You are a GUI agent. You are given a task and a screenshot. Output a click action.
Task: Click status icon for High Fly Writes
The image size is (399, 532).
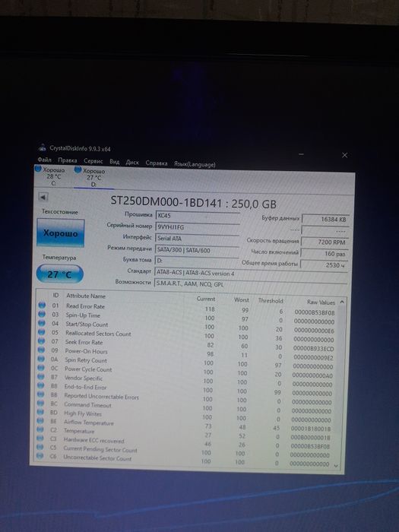click(40, 412)
